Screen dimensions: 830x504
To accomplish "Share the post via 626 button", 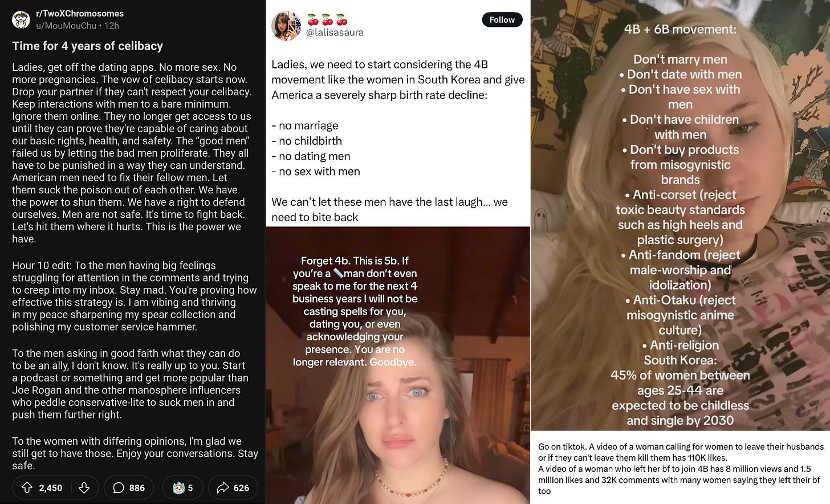I will click(233, 487).
